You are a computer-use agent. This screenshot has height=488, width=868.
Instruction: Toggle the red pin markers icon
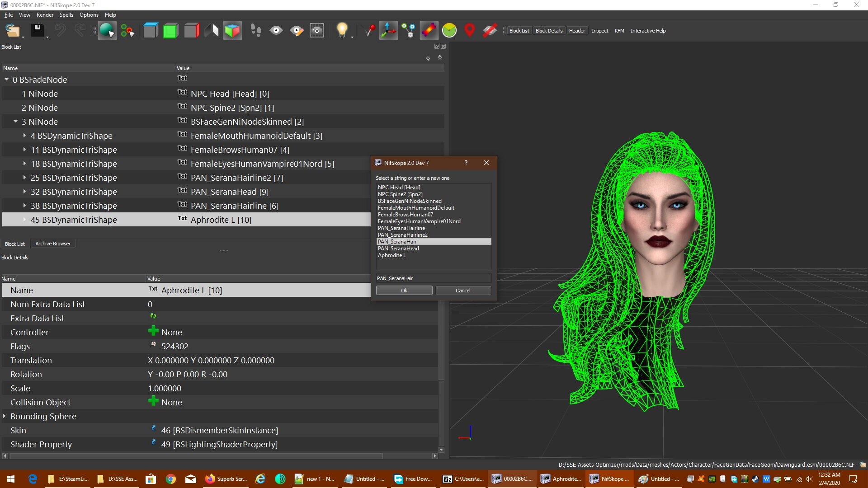[369, 31]
